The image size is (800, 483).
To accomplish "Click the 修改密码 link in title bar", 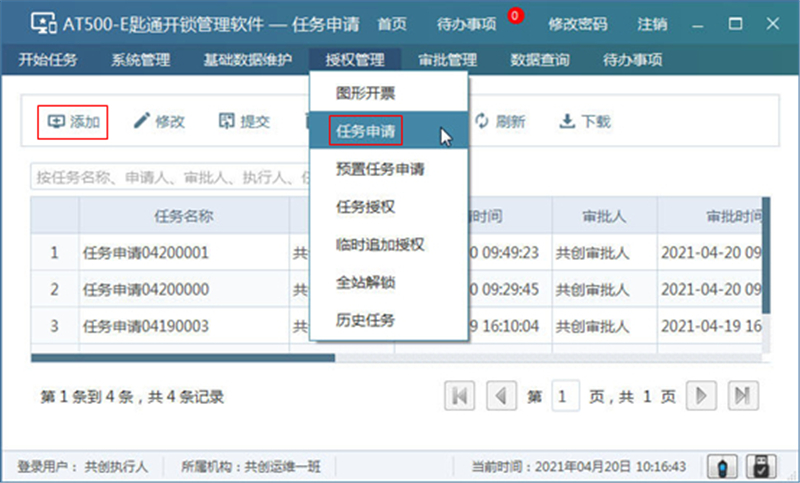I will 577,23.
